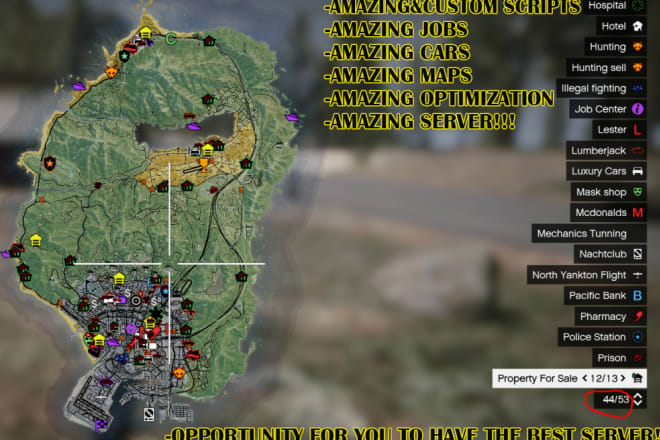This screenshot has height=440, width=660.
Task: Click the purple boat blip in Alamo Sea
Action: pos(194,126)
